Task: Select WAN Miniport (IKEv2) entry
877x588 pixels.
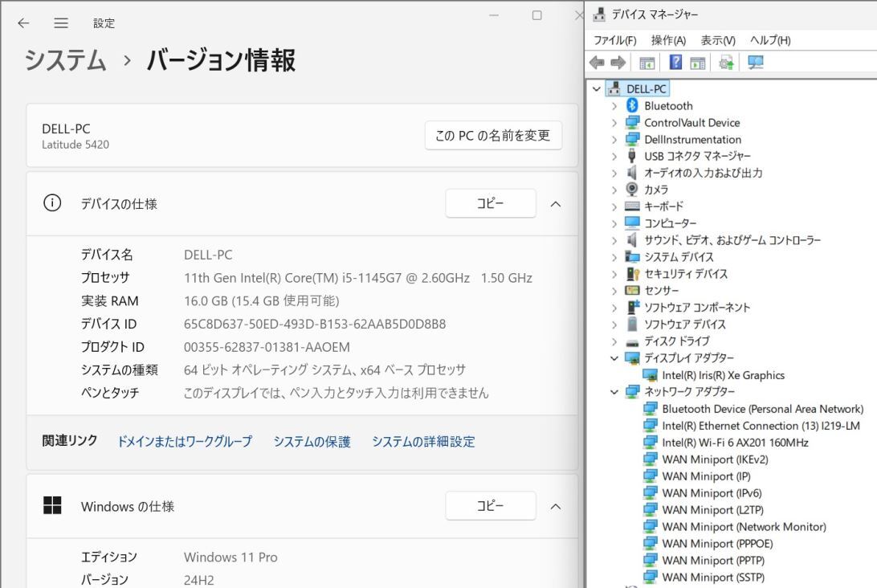Action: 715,459
